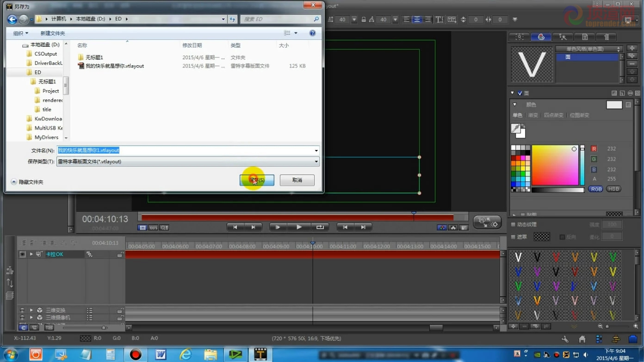Screen dimensions: 644x362
Task: Click the text box layout icon
Action: (x=452, y=19)
